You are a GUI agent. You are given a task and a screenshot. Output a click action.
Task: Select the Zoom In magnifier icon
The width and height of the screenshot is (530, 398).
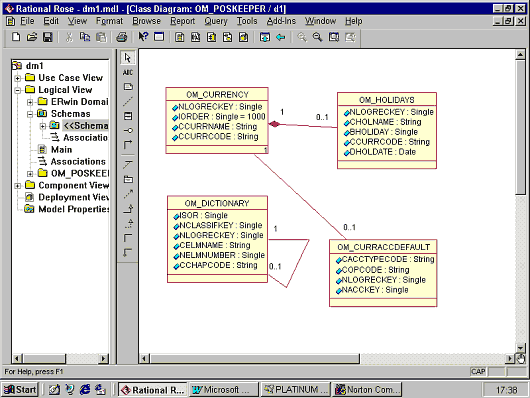(x=302, y=37)
